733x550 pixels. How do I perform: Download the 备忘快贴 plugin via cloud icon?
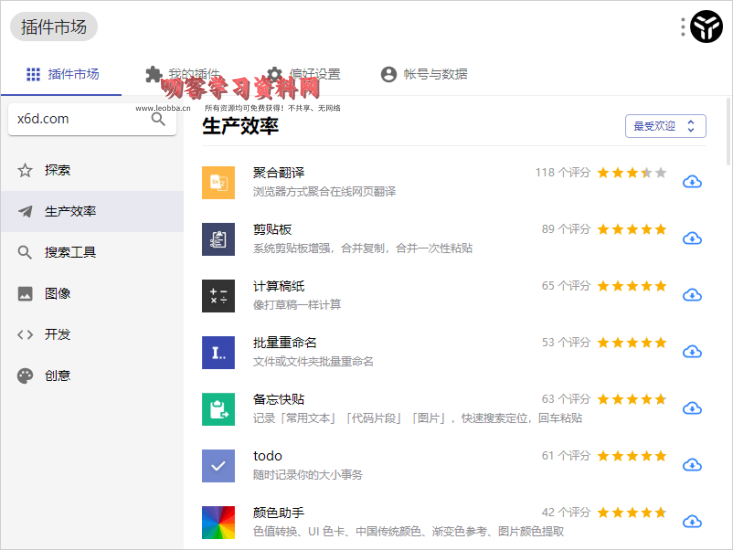click(x=692, y=408)
